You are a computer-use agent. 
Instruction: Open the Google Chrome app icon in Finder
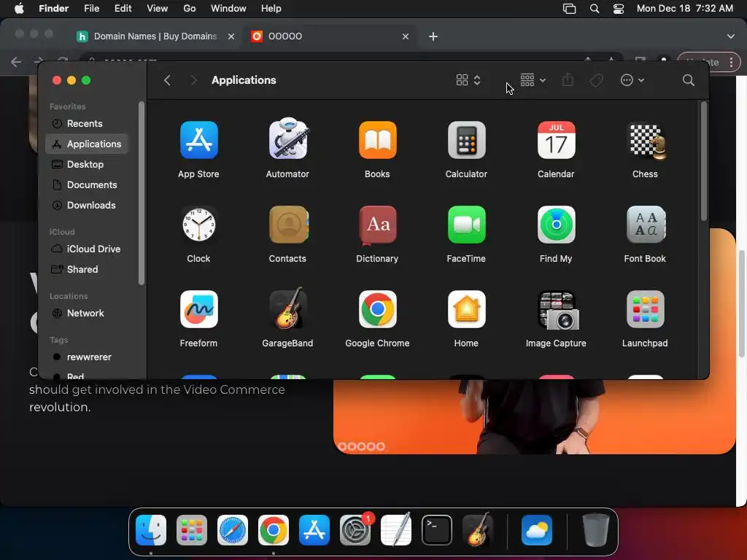click(377, 309)
